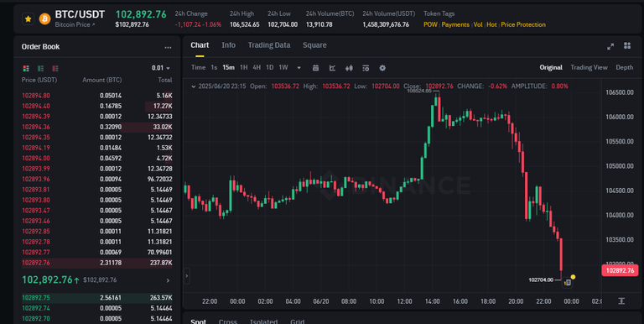Open the chart settings gear icon
The height and width of the screenshot is (324, 644).
(382, 68)
